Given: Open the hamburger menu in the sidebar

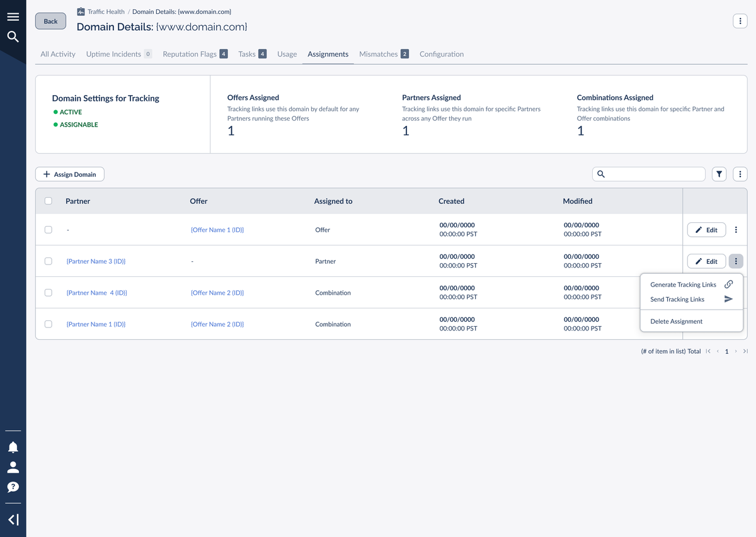Looking at the screenshot, I should pyautogui.click(x=13, y=17).
